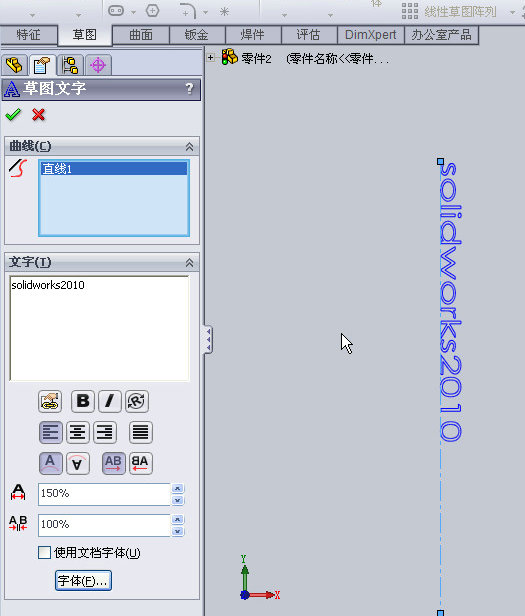
Task: Switch to the 草图 tab
Action: pos(85,35)
